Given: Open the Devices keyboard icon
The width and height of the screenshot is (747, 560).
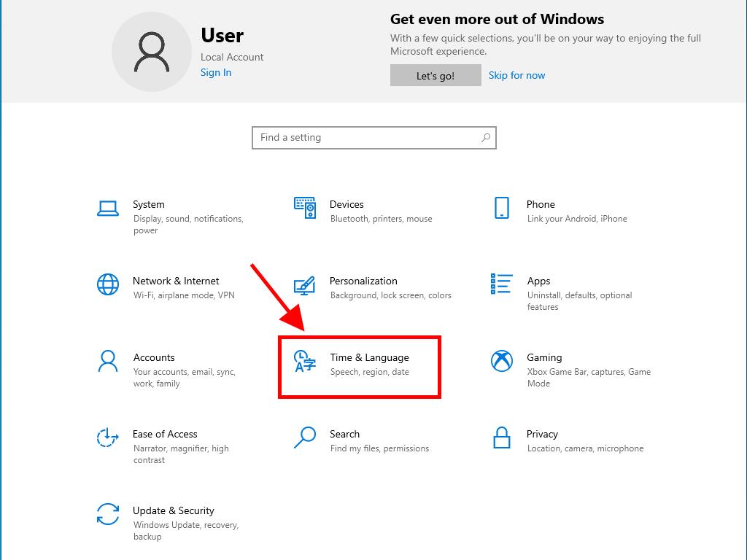Looking at the screenshot, I should click(x=305, y=208).
